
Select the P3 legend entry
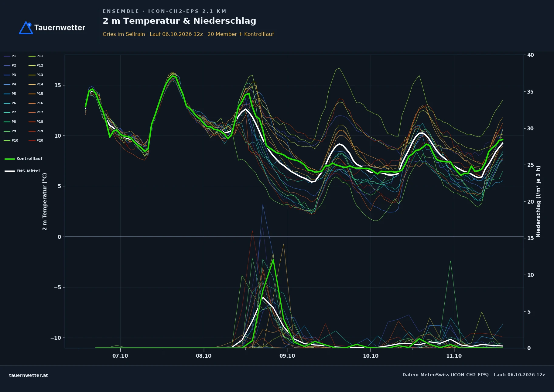[10, 75]
